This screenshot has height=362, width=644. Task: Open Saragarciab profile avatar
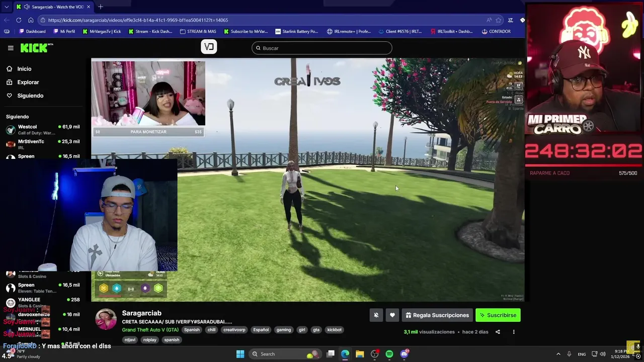pyautogui.click(x=106, y=319)
